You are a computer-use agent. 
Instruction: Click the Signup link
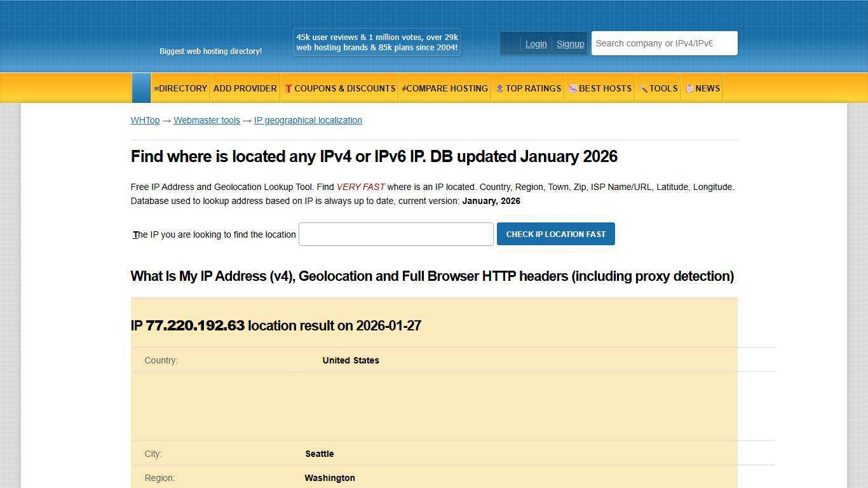coord(570,44)
